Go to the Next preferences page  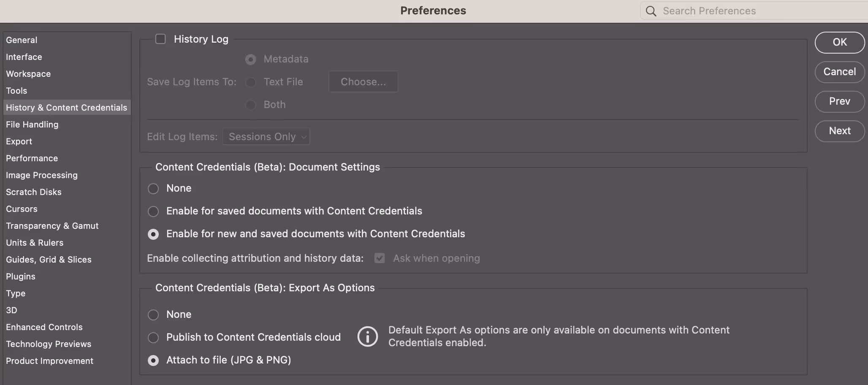click(x=839, y=131)
